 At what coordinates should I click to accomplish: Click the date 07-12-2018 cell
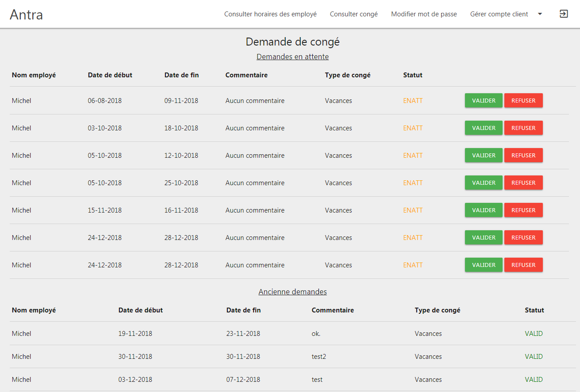tap(243, 380)
